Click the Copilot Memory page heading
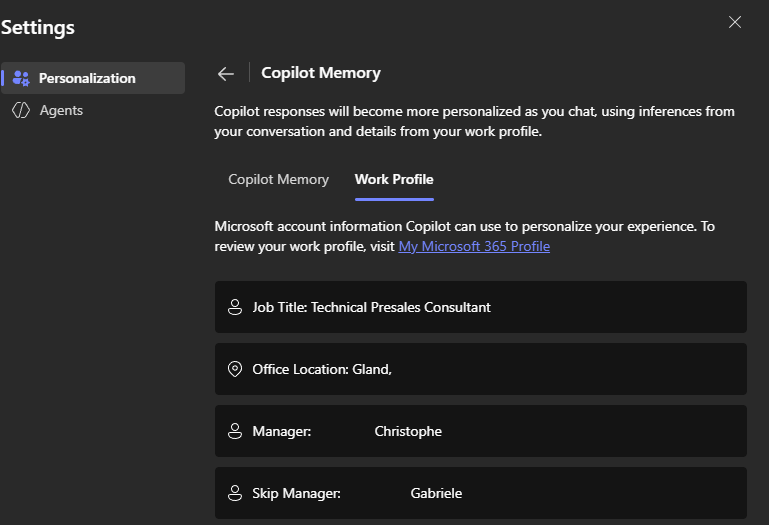 (x=321, y=73)
